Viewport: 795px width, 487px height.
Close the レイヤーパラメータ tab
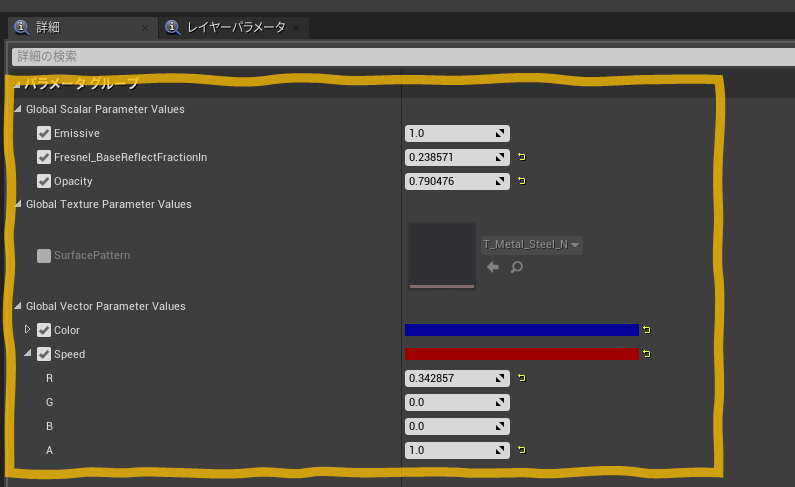click(x=296, y=28)
